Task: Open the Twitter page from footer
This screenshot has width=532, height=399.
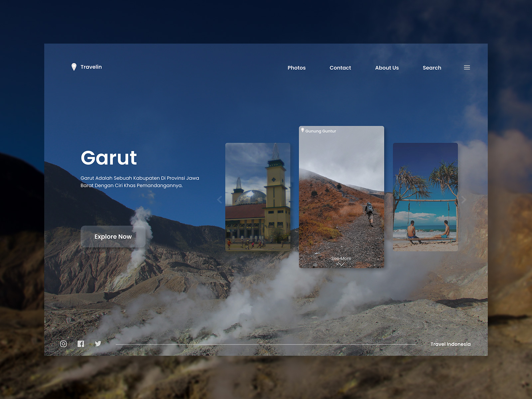Action: coord(98,344)
